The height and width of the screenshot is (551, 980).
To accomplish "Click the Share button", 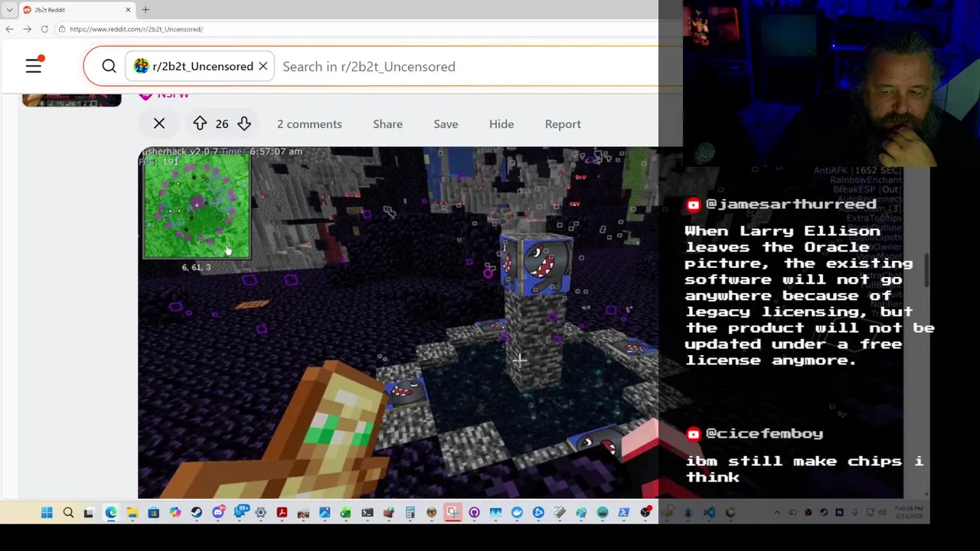I will pos(387,124).
